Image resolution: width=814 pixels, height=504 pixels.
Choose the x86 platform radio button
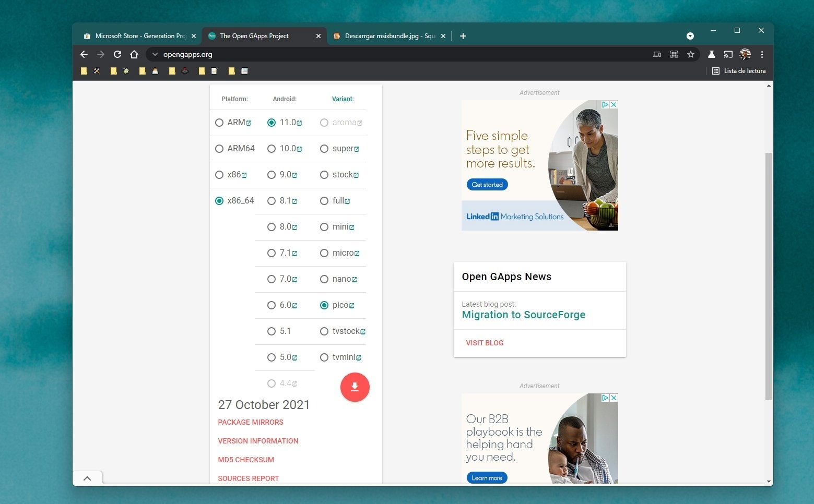pos(219,175)
